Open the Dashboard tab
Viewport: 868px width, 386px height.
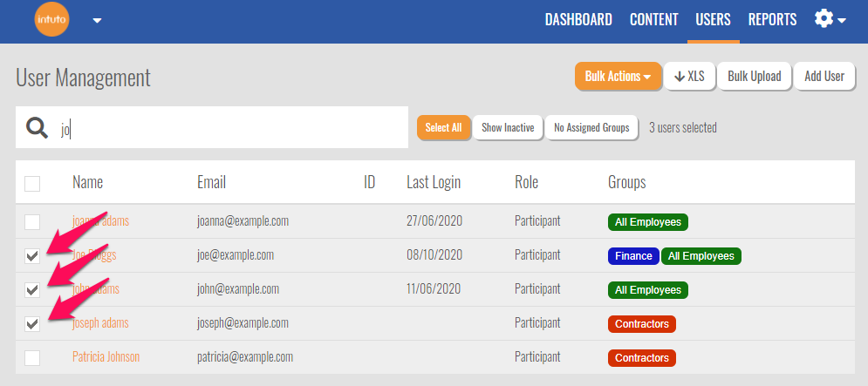[578, 20]
